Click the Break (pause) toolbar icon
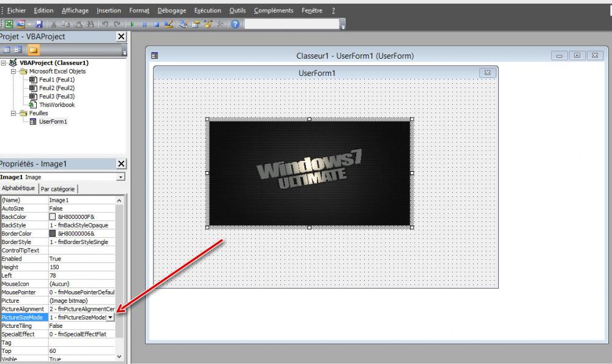 [144, 24]
